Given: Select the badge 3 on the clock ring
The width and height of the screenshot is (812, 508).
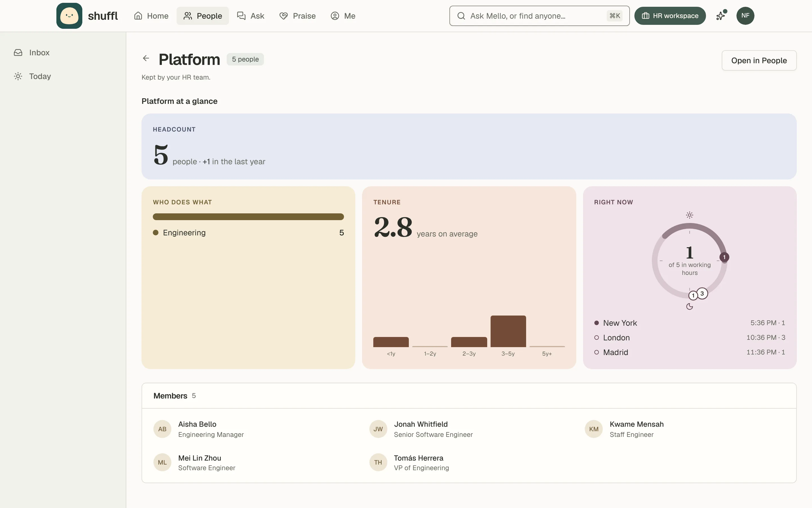Looking at the screenshot, I should coord(702,293).
